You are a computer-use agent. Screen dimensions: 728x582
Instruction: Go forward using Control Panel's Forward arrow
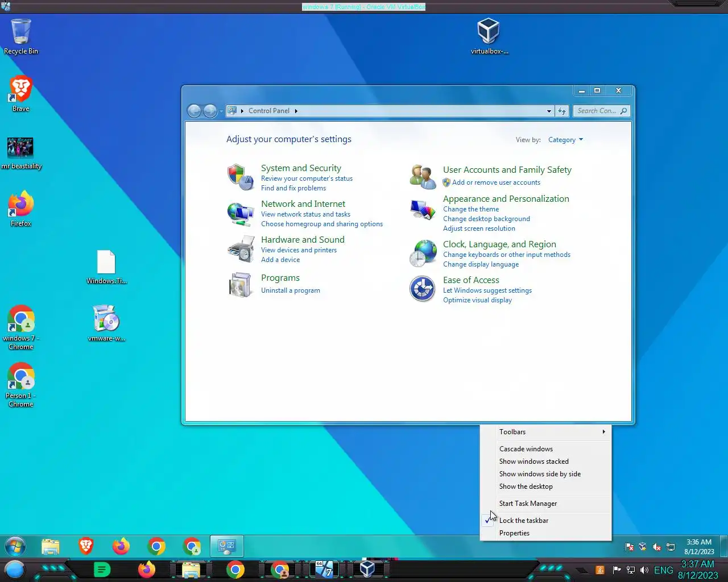[210, 111]
